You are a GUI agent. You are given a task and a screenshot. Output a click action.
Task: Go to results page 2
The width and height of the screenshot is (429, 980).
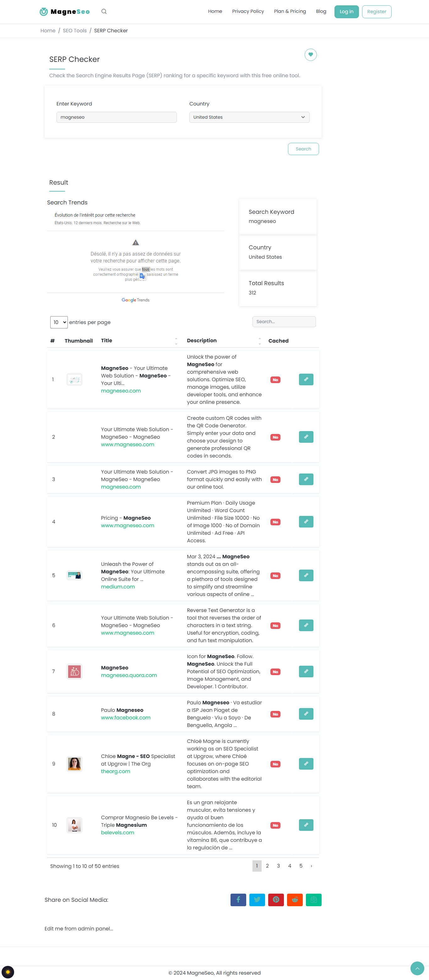click(267, 866)
